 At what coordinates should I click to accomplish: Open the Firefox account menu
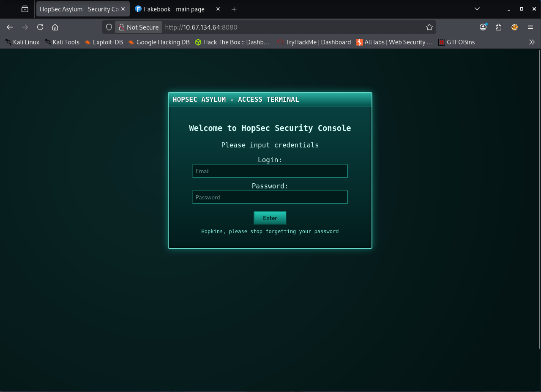pyautogui.click(x=483, y=27)
